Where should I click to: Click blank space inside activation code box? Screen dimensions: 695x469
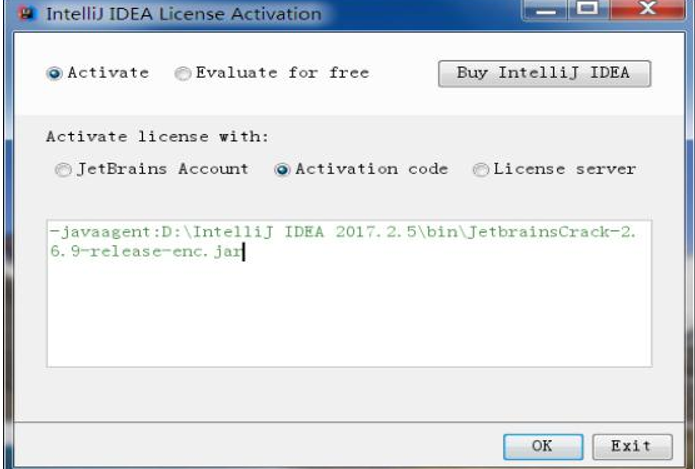pos(348,320)
